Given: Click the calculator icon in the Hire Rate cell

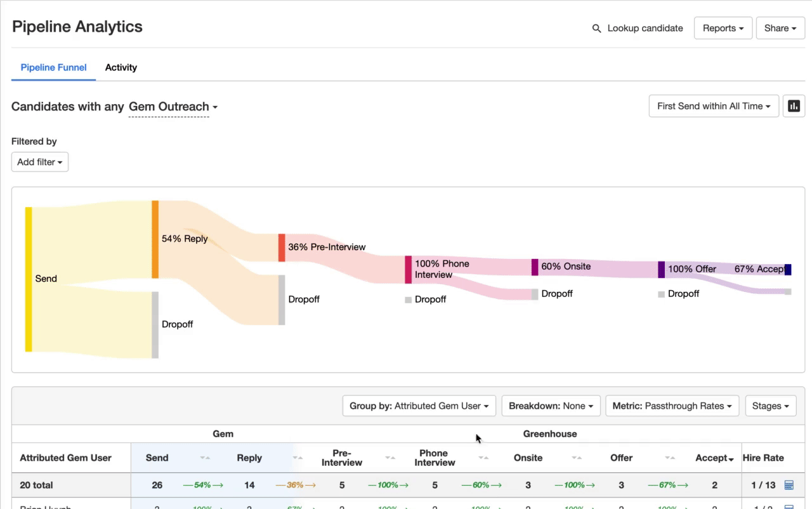Looking at the screenshot, I should click(789, 485).
